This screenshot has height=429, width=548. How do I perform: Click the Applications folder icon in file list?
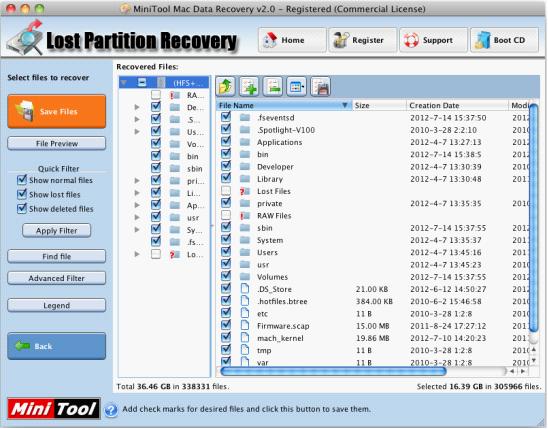(x=245, y=142)
